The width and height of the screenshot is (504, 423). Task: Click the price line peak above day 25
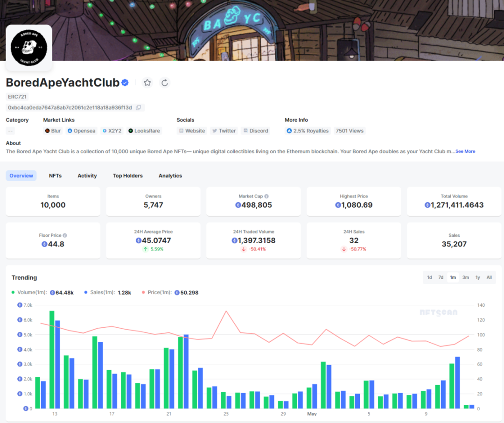pyautogui.click(x=226, y=311)
